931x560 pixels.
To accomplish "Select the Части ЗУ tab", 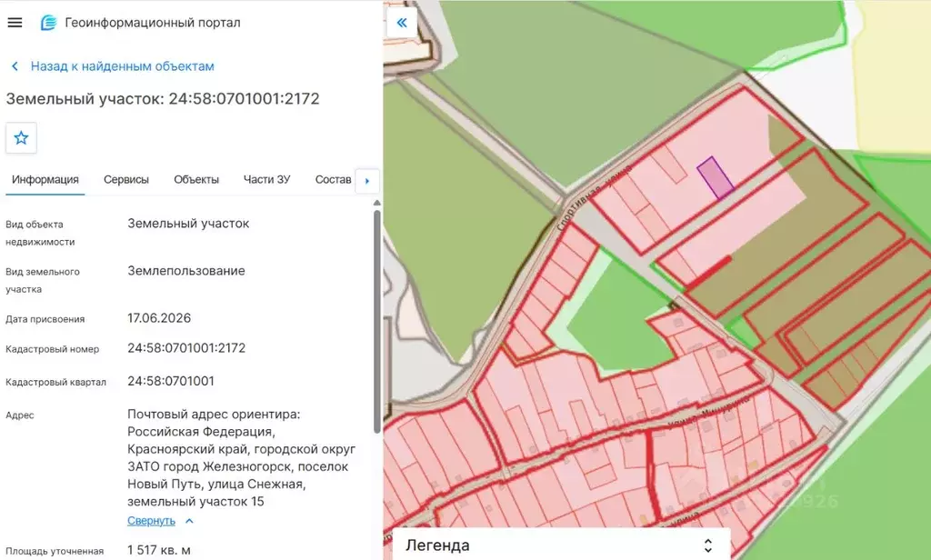I will 266,179.
